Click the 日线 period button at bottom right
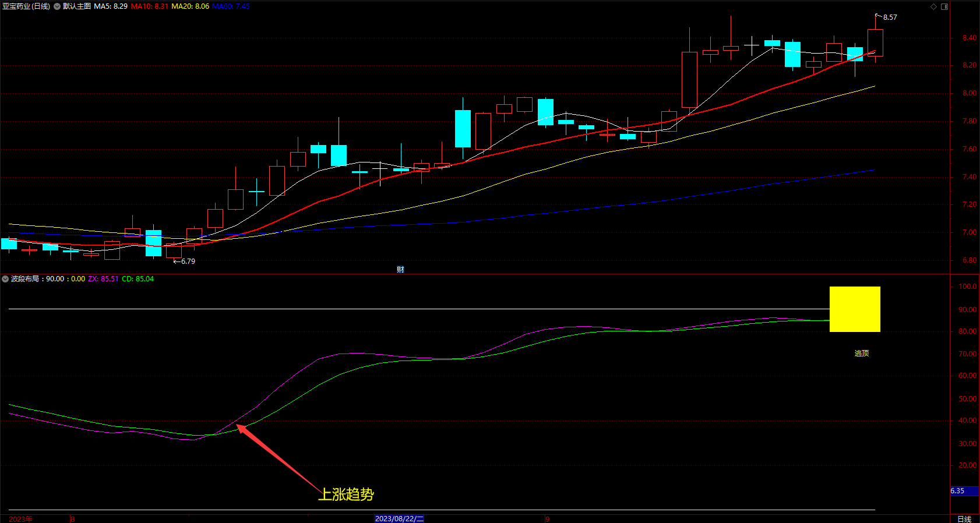The height and width of the screenshot is (523, 980). [964, 519]
